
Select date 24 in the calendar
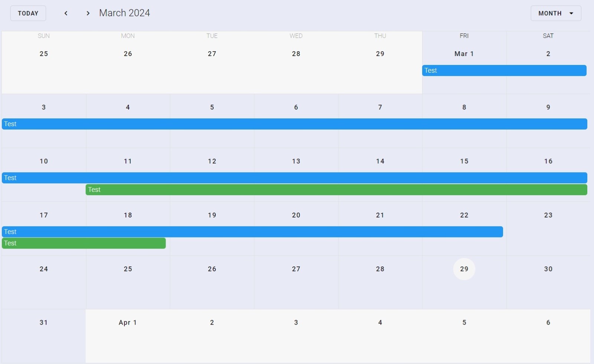44,269
